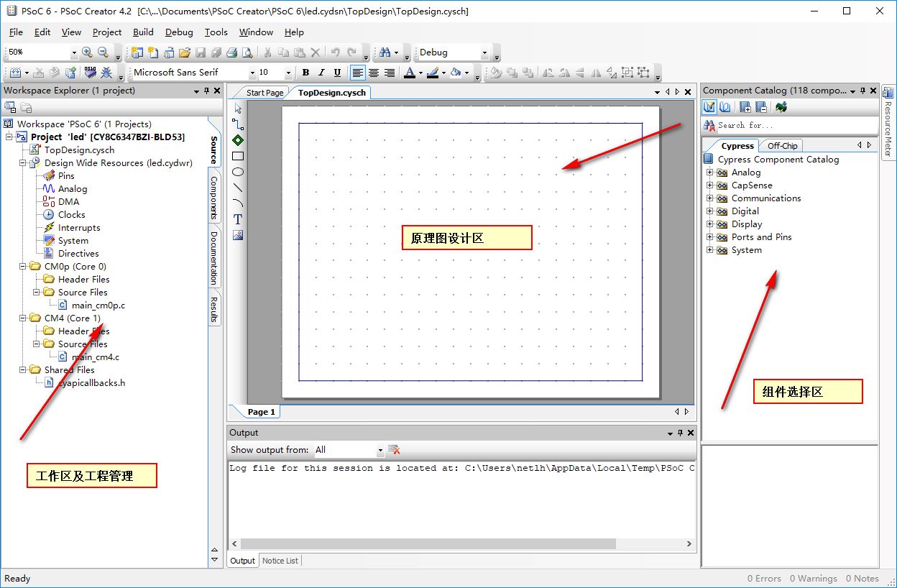This screenshot has width=897, height=588.
Task: Select right text alignment
Action: pyautogui.click(x=389, y=73)
